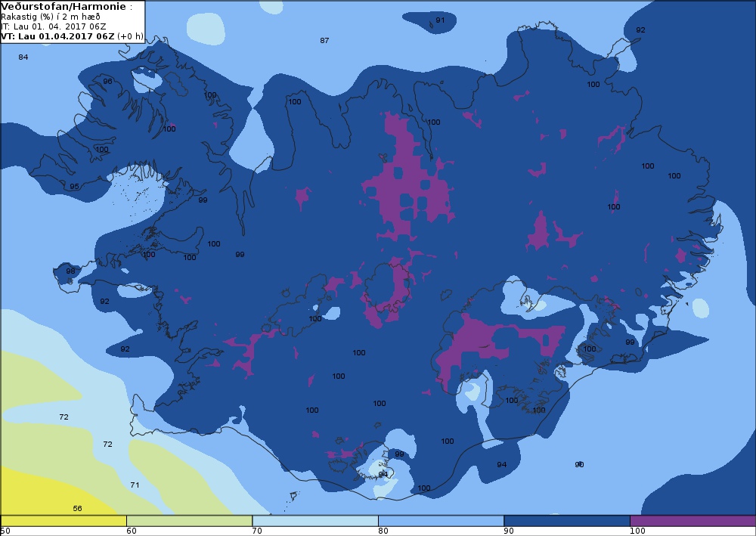Click the legend scale label 90
Image resolution: width=756 pixels, height=536 pixels.
pyautogui.click(x=509, y=531)
